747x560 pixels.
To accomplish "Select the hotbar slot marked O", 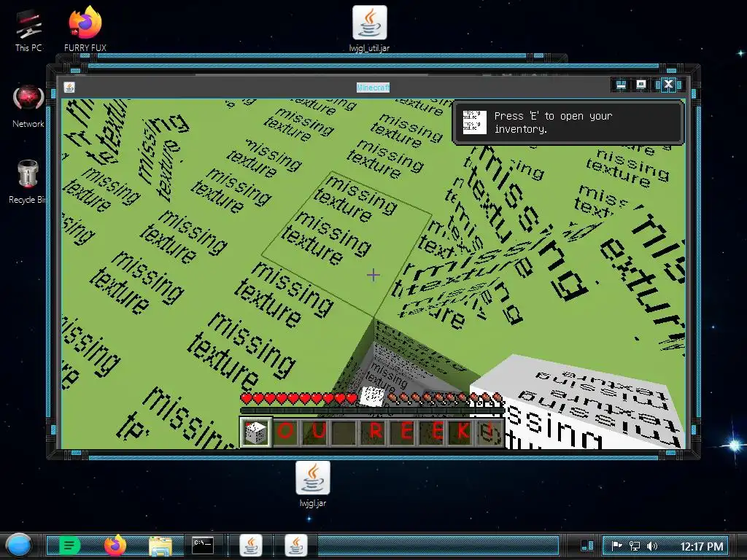I will tap(286, 432).
